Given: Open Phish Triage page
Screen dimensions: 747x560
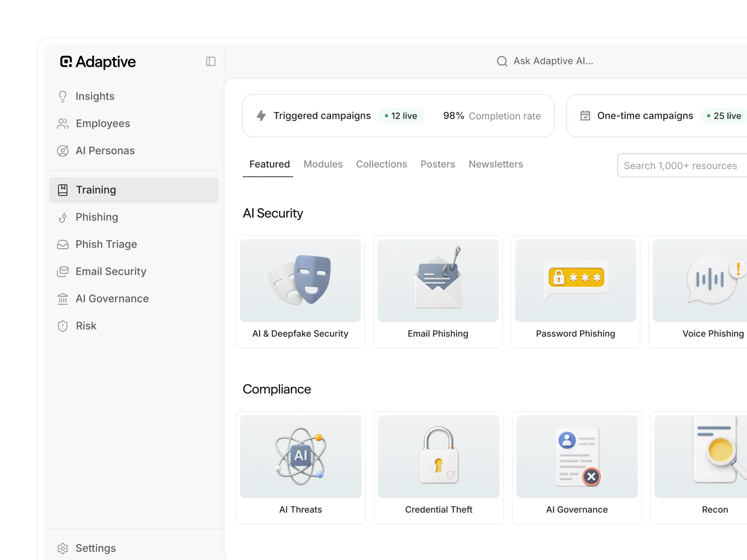Looking at the screenshot, I should click(x=134, y=245).
